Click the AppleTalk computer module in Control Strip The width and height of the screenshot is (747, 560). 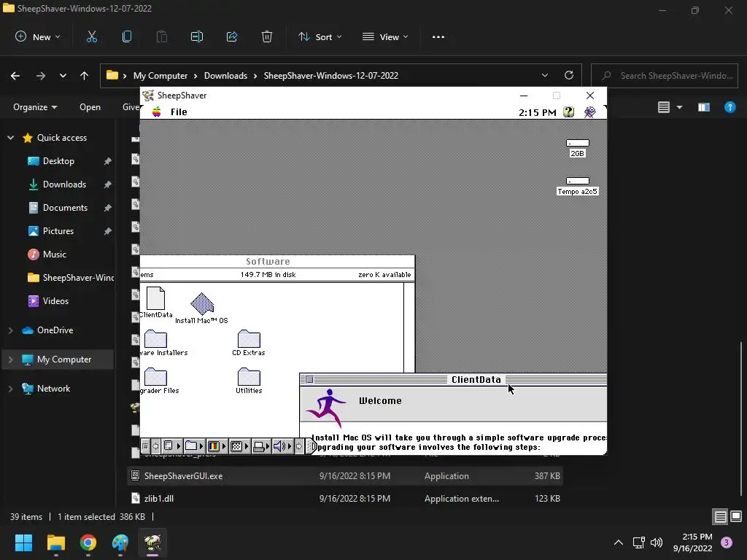click(x=172, y=446)
